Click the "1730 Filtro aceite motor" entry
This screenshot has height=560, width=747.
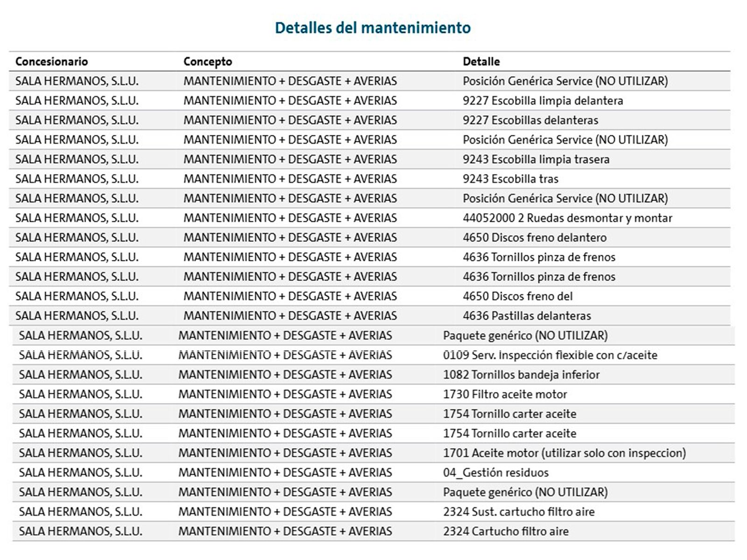[x=505, y=395]
